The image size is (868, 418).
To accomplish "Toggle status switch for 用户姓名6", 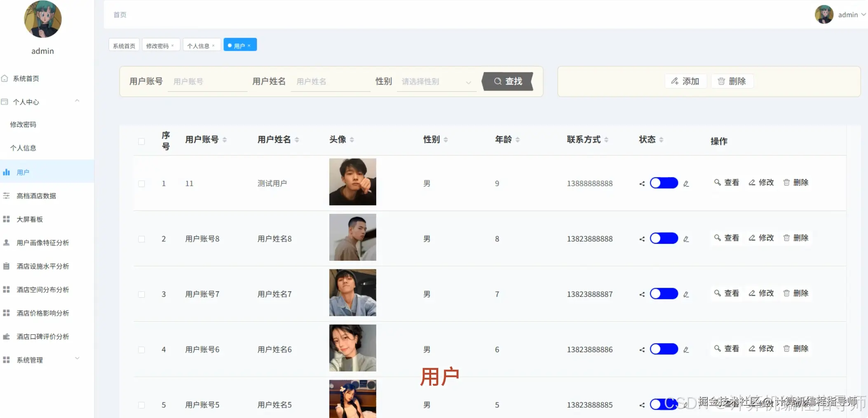I will tap(664, 349).
